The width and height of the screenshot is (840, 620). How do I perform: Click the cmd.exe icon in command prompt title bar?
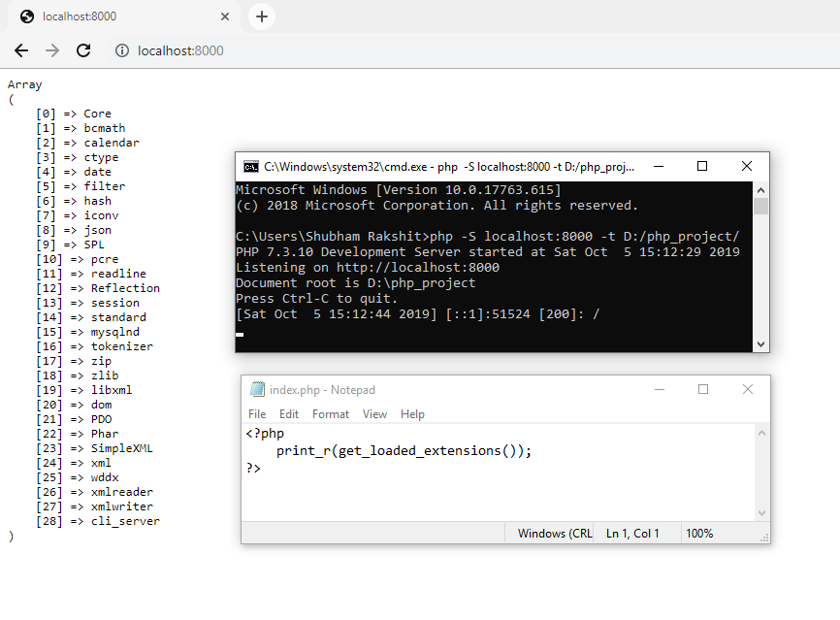tap(249, 166)
